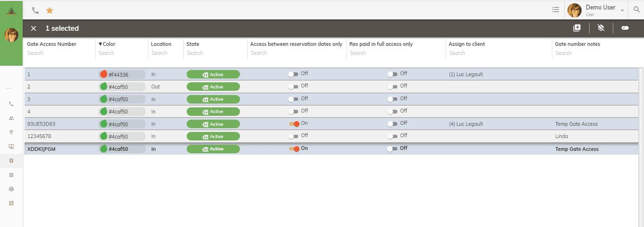
Task: Open the location pin sidebar item
Action: point(11,132)
